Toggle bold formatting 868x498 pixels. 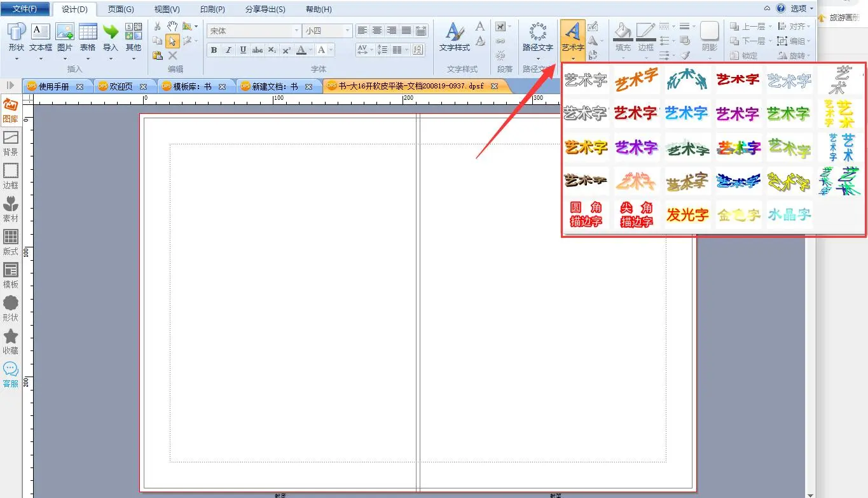(214, 50)
